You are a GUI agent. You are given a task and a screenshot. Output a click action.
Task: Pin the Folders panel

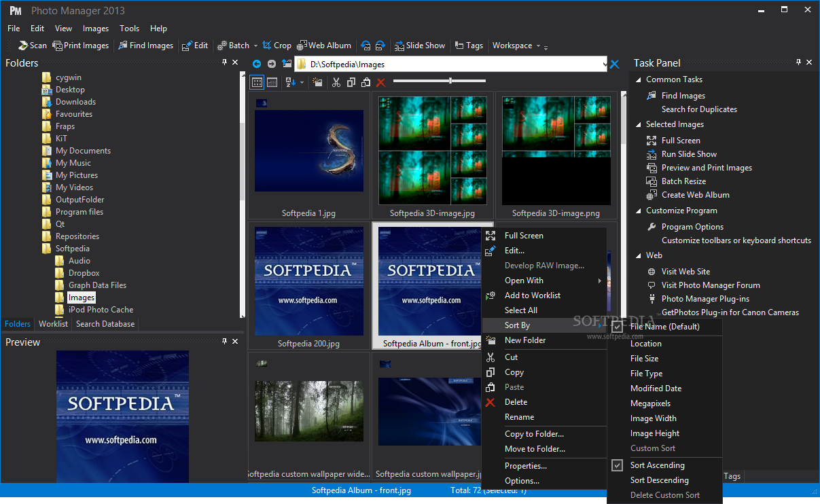tap(225, 62)
